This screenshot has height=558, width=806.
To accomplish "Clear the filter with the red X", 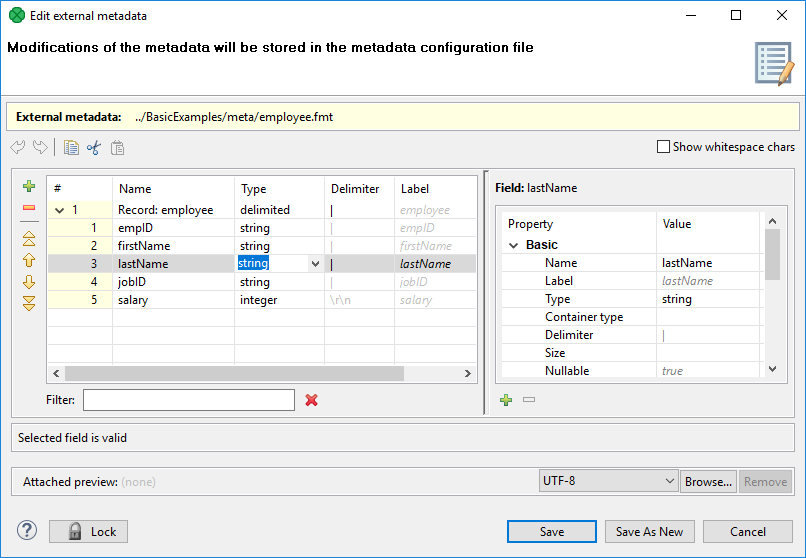I will pos(311,400).
